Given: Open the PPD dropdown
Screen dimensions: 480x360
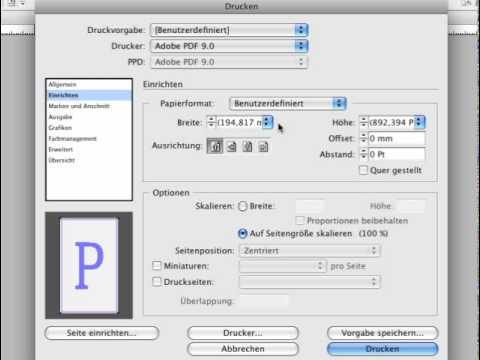Looking at the screenshot, I should [x=229, y=62].
